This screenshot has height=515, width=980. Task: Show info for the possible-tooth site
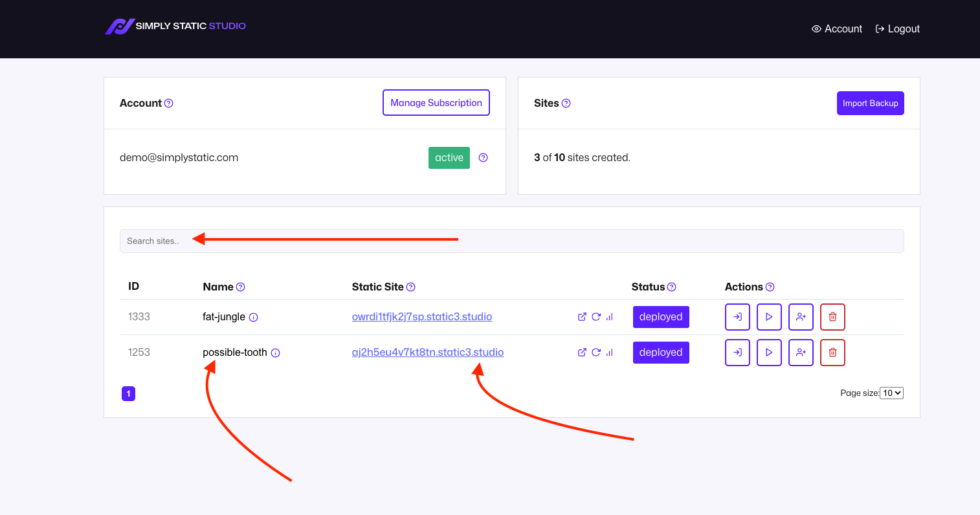276,353
